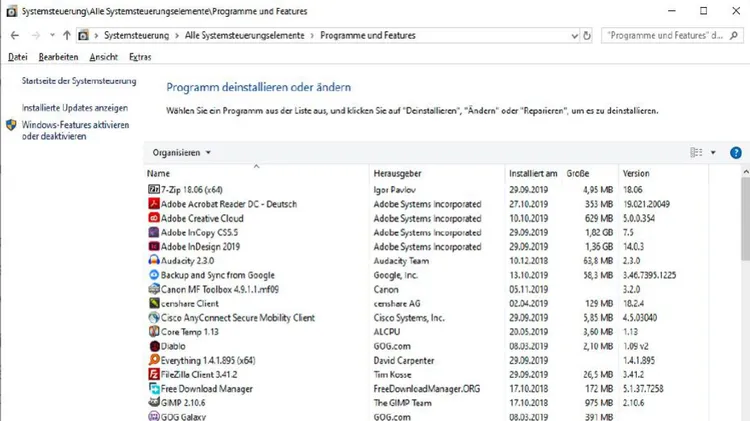Screen dimensions: 750x421
Task: Click the publisher text Igor Pavlov
Action: tap(394, 190)
